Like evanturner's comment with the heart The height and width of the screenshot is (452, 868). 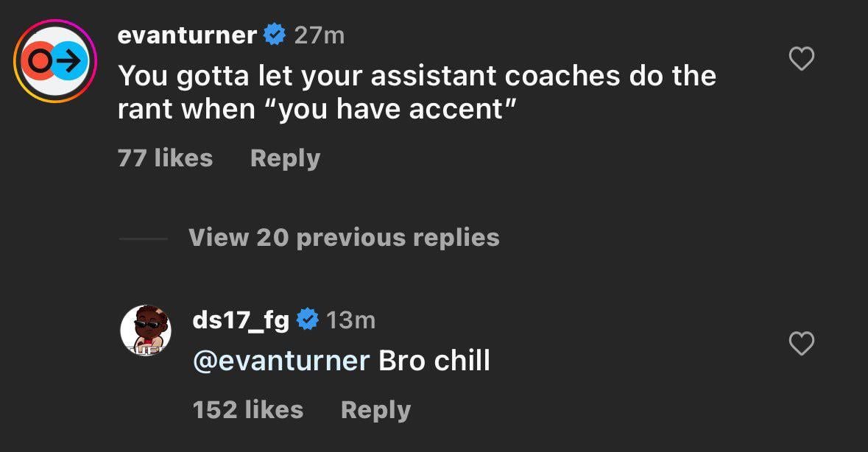(x=801, y=59)
